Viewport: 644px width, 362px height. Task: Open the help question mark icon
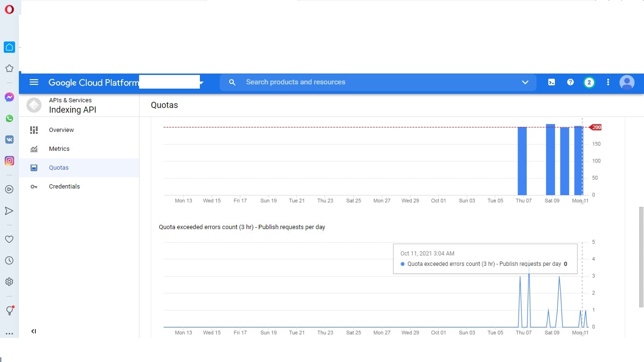570,82
